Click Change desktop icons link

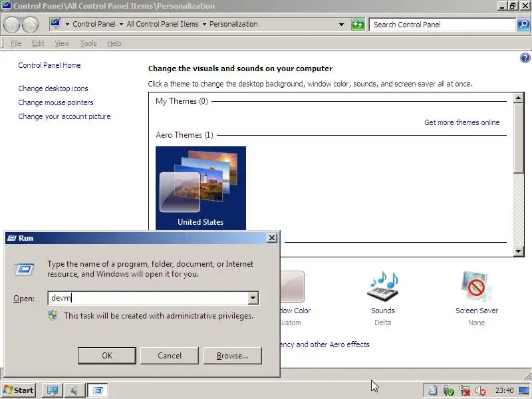tap(53, 88)
